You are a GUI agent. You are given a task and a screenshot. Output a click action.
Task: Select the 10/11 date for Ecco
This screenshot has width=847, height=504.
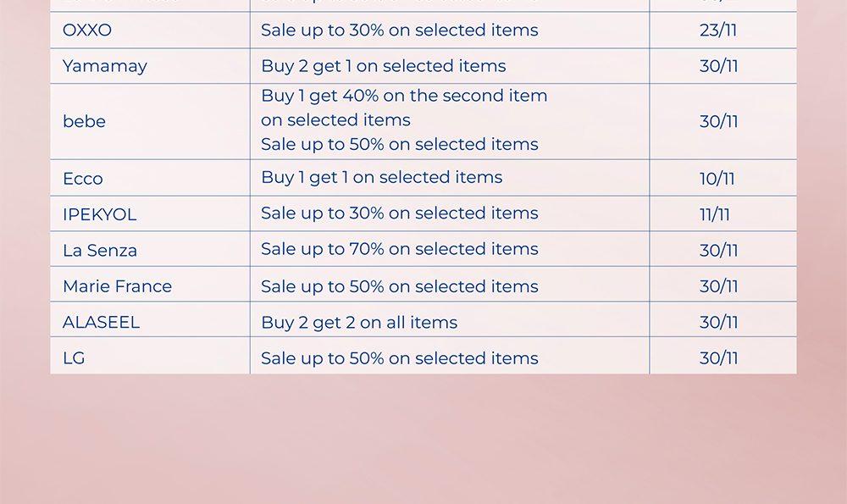click(x=717, y=179)
